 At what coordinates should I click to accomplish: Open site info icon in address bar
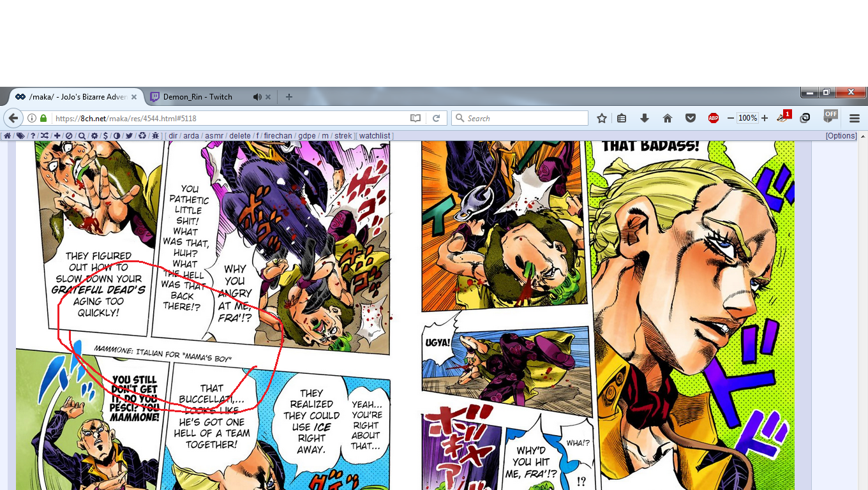tap(32, 118)
